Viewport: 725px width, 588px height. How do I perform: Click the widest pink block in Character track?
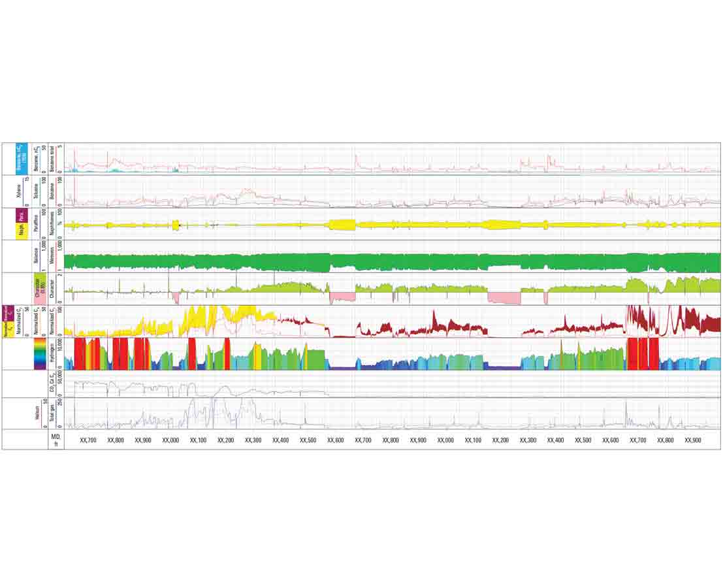504,298
